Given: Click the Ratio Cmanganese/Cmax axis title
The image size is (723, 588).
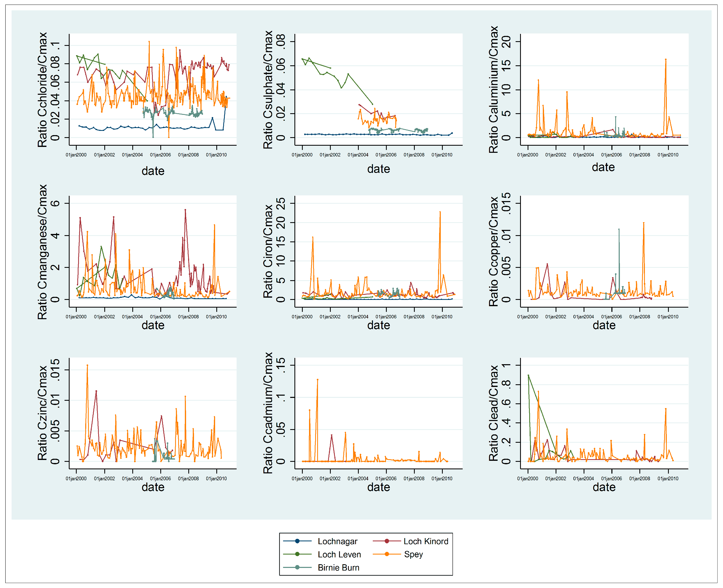Looking at the screenshot, I should tap(42, 252).
